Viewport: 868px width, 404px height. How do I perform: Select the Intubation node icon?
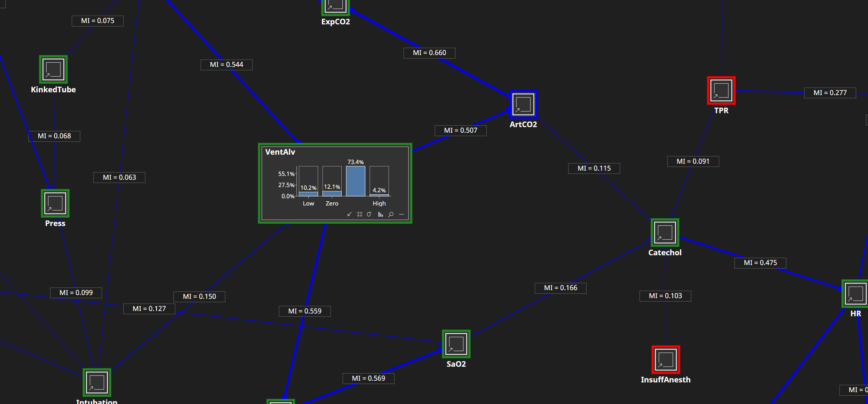(x=97, y=382)
